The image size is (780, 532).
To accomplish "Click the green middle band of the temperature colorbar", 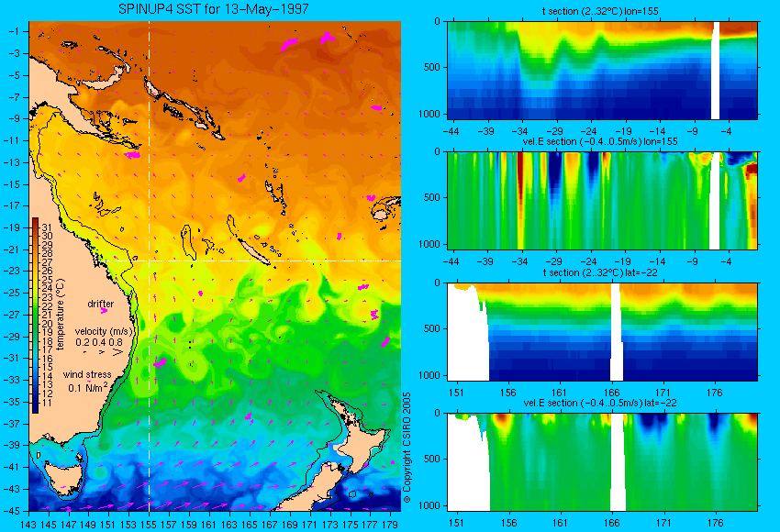I will click(x=35, y=318).
